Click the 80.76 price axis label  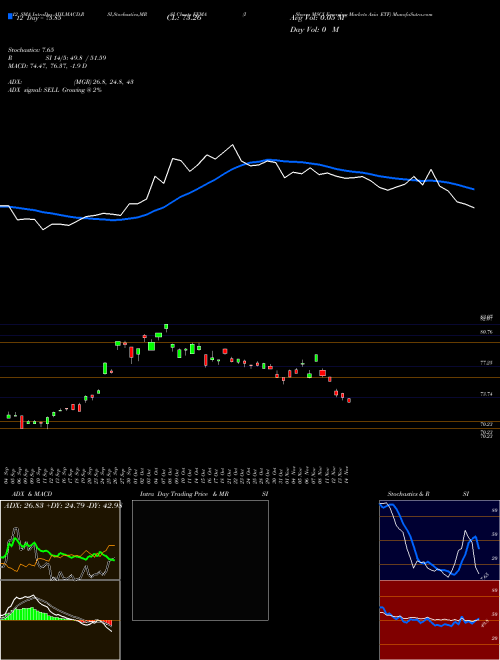click(x=486, y=332)
